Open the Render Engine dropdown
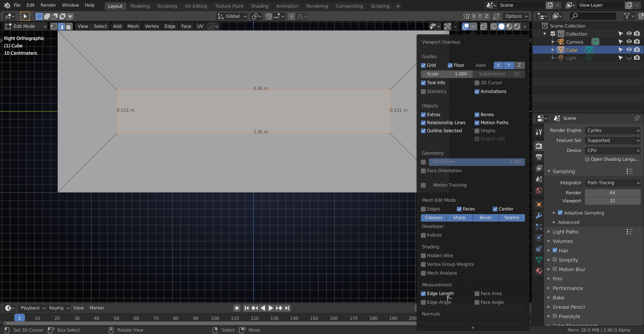 coord(612,130)
